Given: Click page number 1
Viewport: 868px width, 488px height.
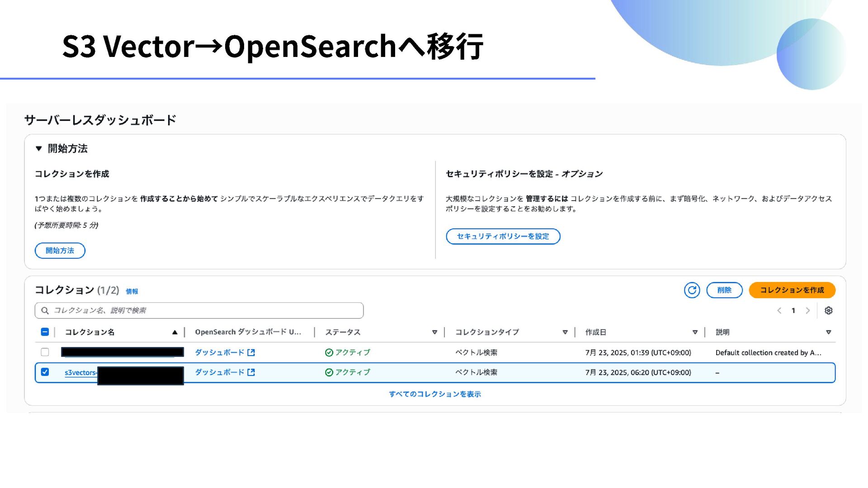Looking at the screenshot, I should click(793, 310).
